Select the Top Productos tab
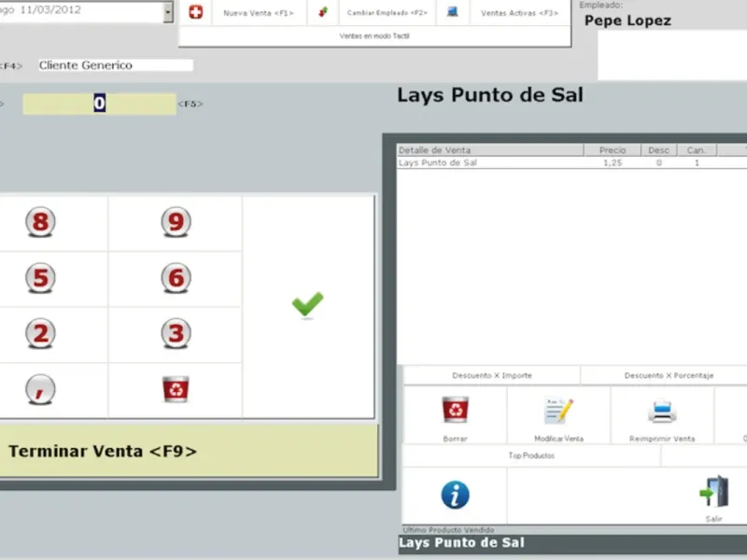 point(531,455)
